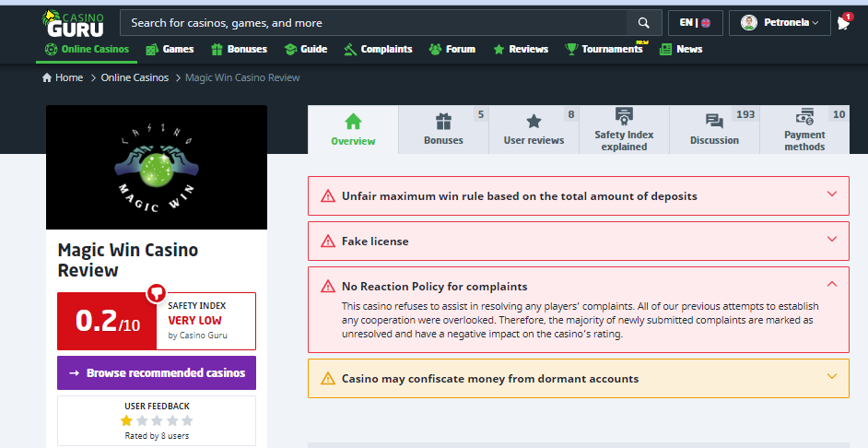Viewport: 868px width, 448px height.
Task: Click the Home breadcrumb icon
Action: click(47, 78)
